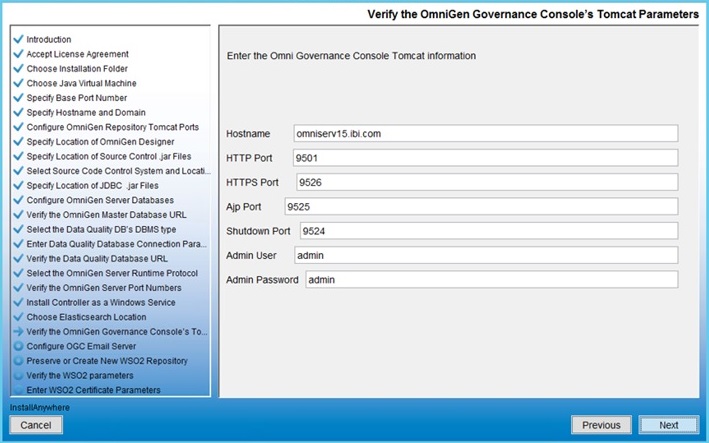This screenshot has width=709, height=443.
Task: Select 'Enter WSO2 Certificate Parameters' step text
Action: coord(93,390)
